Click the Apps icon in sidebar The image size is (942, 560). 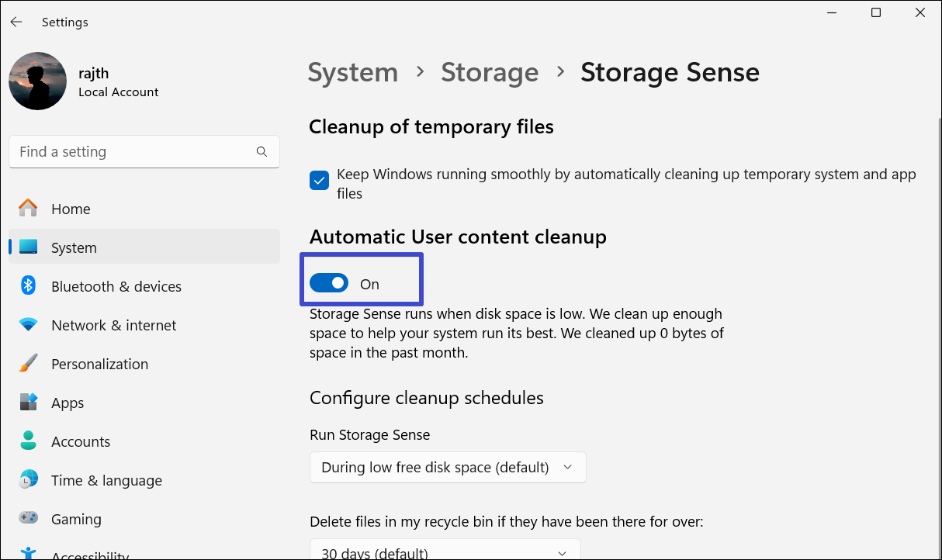click(x=28, y=403)
